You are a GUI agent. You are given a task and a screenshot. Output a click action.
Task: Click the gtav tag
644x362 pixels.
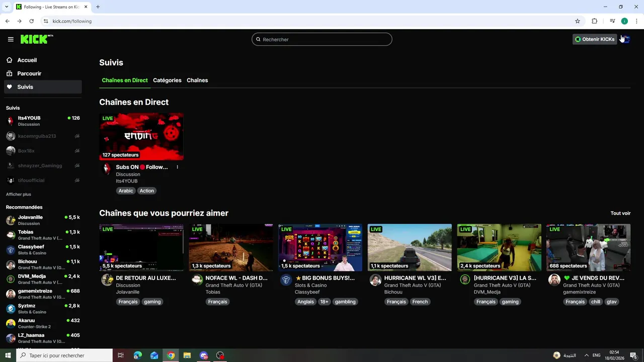tap(611, 302)
